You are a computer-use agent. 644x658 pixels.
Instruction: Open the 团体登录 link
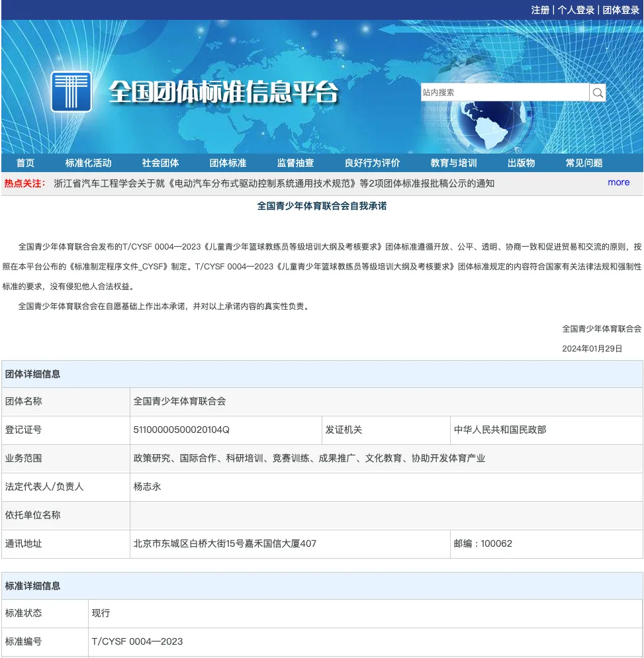click(x=621, y=10)
